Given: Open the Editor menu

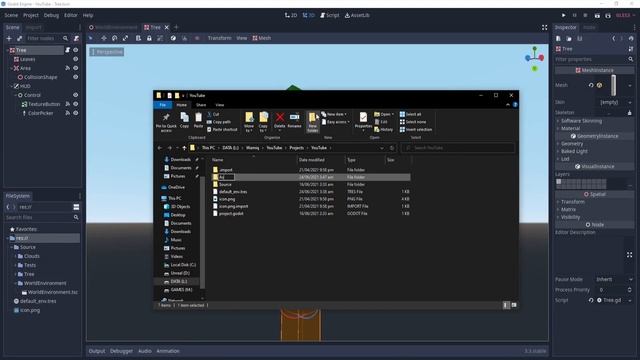Looking at the screenshot, I should click(x=71, y=15).
